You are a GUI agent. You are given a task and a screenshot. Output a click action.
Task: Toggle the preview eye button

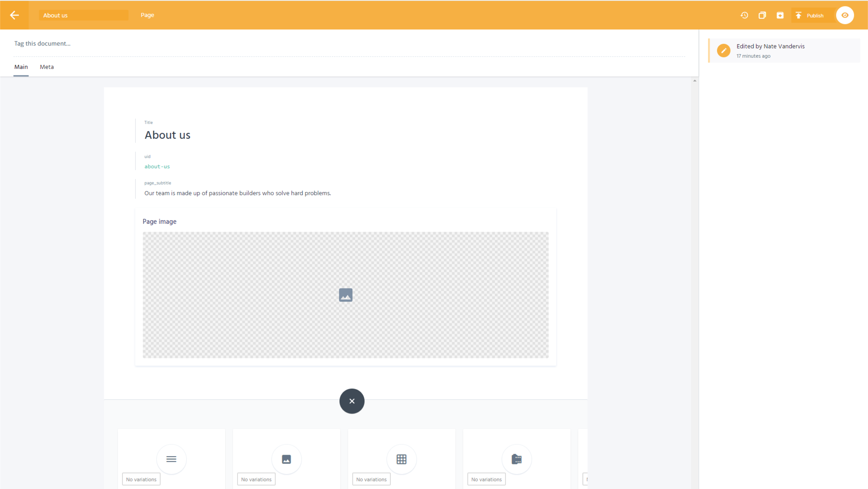click(x=845, y=15)
